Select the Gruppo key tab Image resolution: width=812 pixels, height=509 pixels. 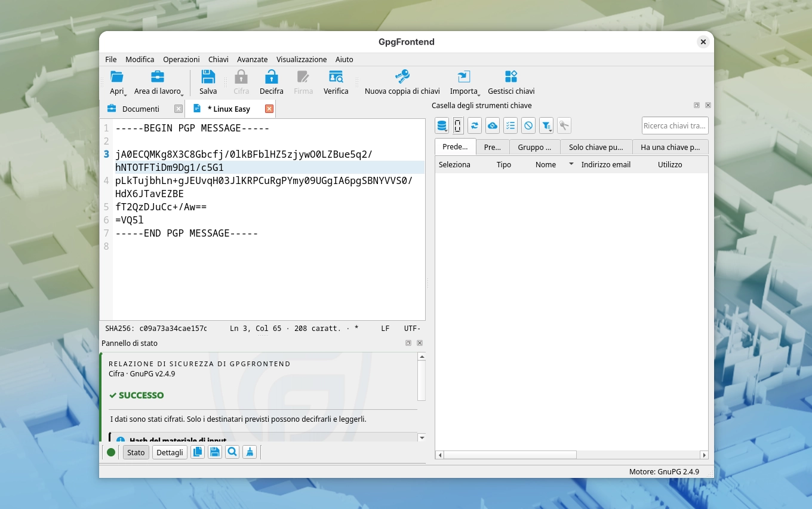point(535,147)
